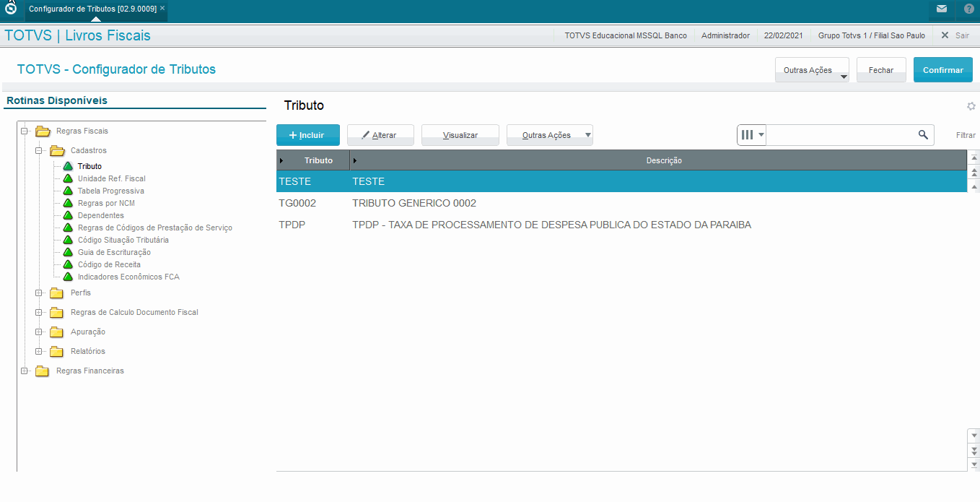The height and width of the screenshot is (502, 980).
Task: Select the TPDP row code cell
Action: (292, 225)
